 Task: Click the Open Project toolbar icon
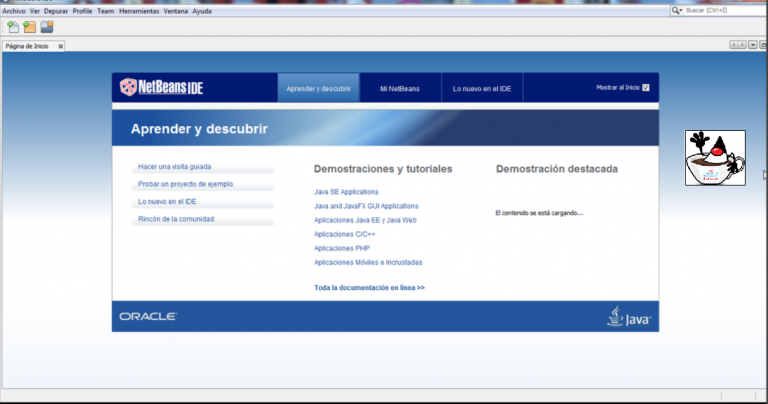tap(47, 27)
